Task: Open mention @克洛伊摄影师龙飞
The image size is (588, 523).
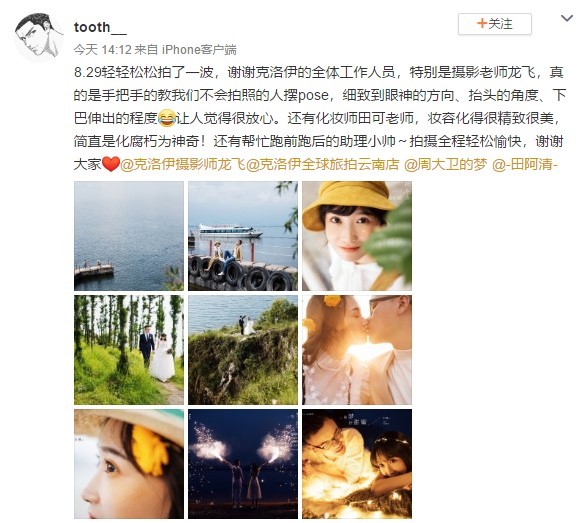Action: 183,164
